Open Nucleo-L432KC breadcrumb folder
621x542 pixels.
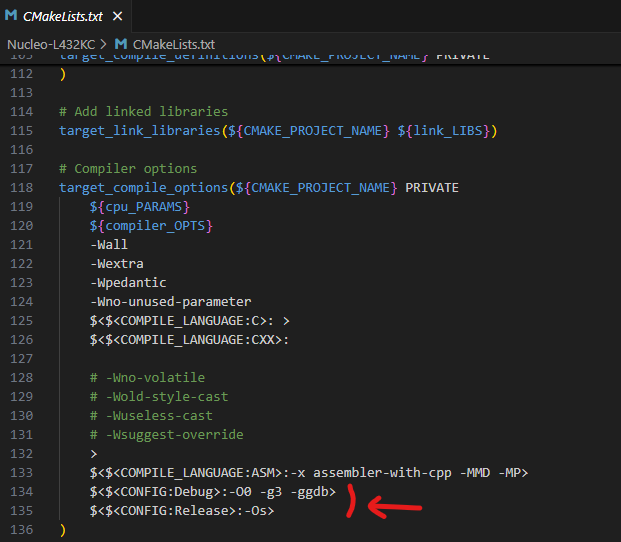pos(51,44)
